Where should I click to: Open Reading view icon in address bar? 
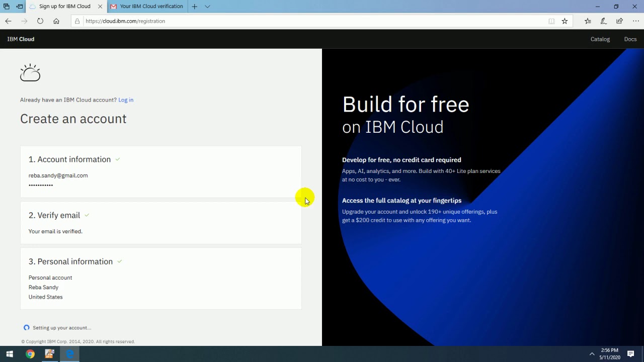[x=551, y=21]
